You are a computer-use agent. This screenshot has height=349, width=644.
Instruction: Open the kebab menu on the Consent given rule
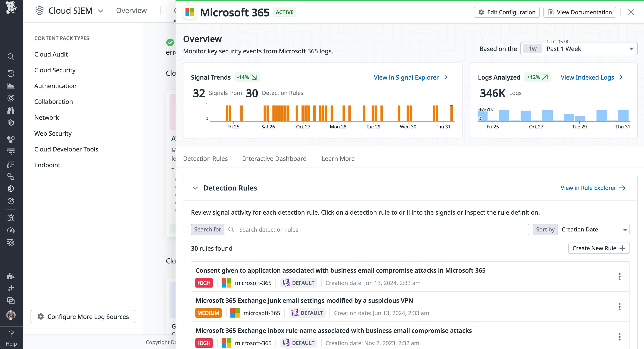pos(619,276)
